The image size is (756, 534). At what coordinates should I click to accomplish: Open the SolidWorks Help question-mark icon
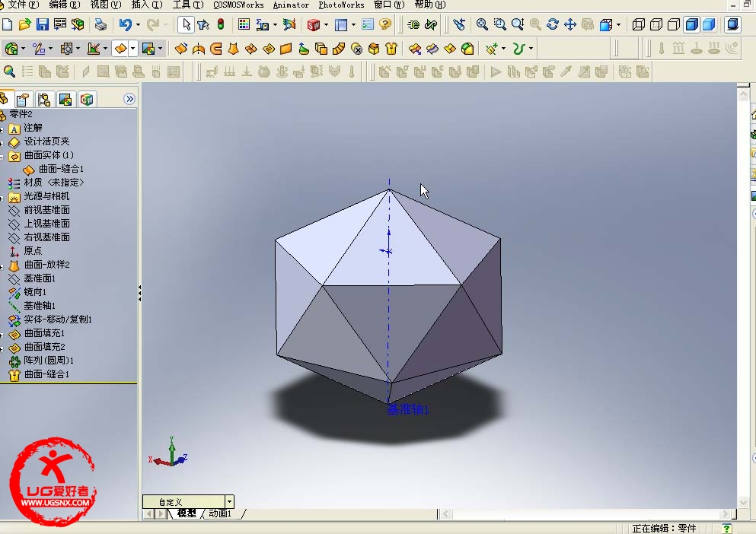[384, 24]
